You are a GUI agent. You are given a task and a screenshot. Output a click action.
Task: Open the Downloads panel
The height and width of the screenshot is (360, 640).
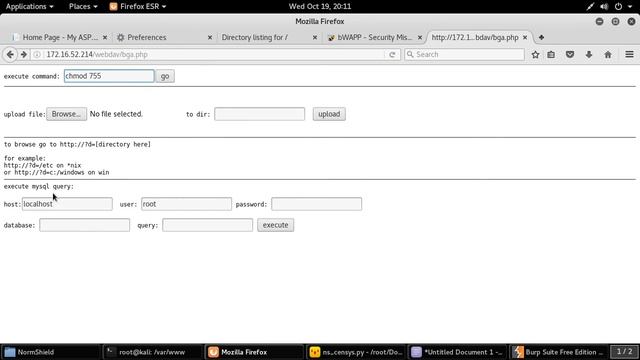[589, 54]
